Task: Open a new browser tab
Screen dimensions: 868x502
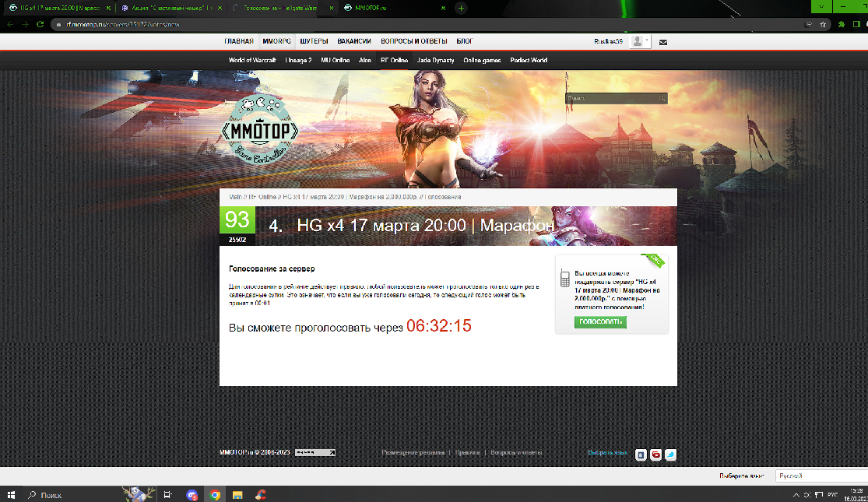Action: pyautogui.click(x=461, y=9)
